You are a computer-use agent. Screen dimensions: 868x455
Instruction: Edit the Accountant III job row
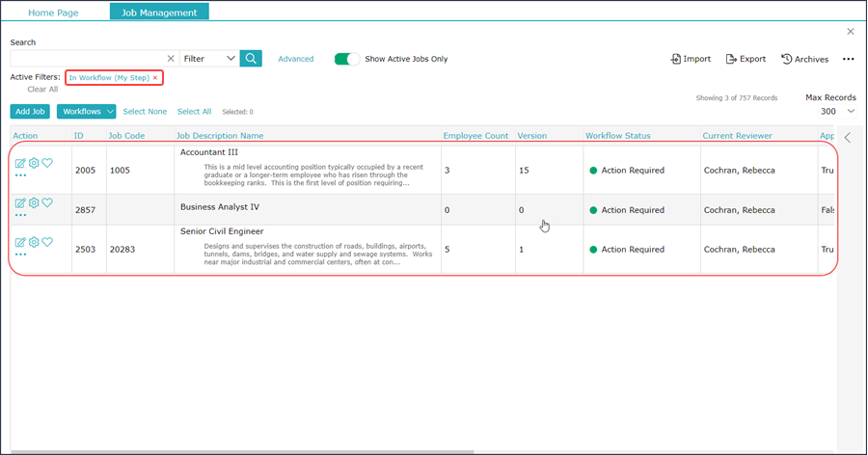(20, 164)
